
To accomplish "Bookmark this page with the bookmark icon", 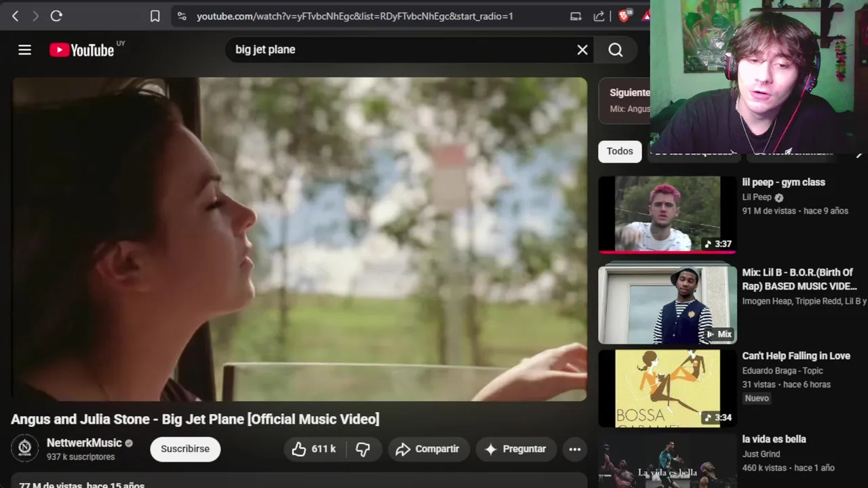I will pos(155,16).
